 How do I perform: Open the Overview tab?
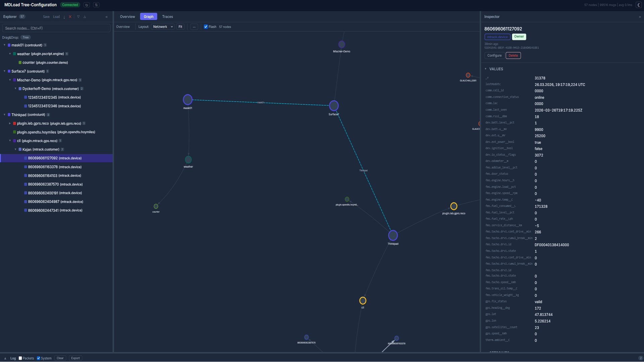127,16
